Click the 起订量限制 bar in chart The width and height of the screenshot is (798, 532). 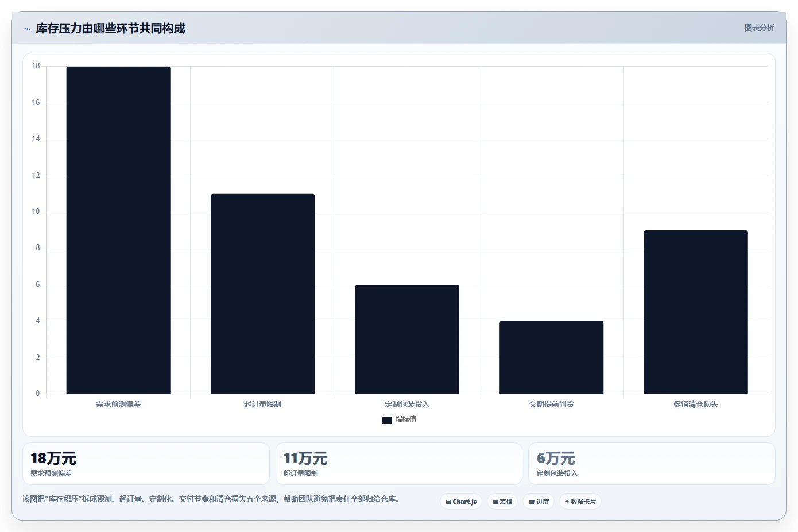click(x=262, y=294)
